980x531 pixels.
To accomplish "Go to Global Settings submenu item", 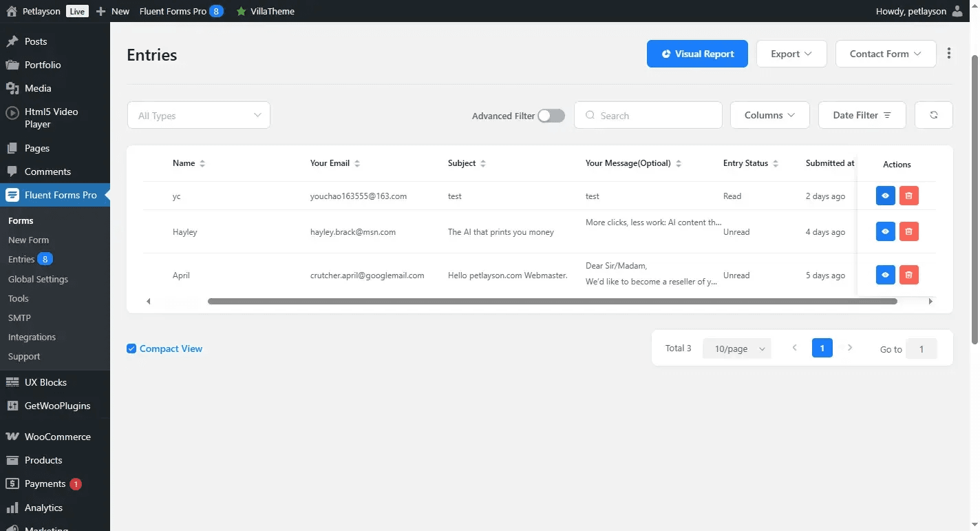I will 38,279.
